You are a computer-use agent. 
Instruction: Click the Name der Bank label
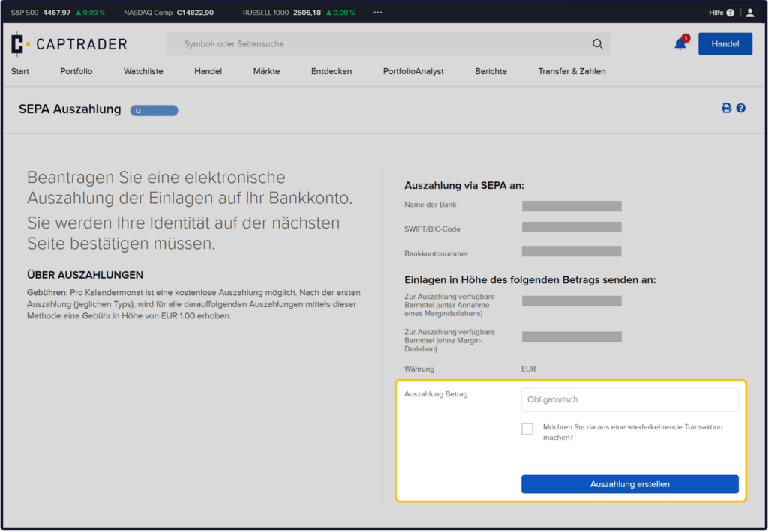430,205
